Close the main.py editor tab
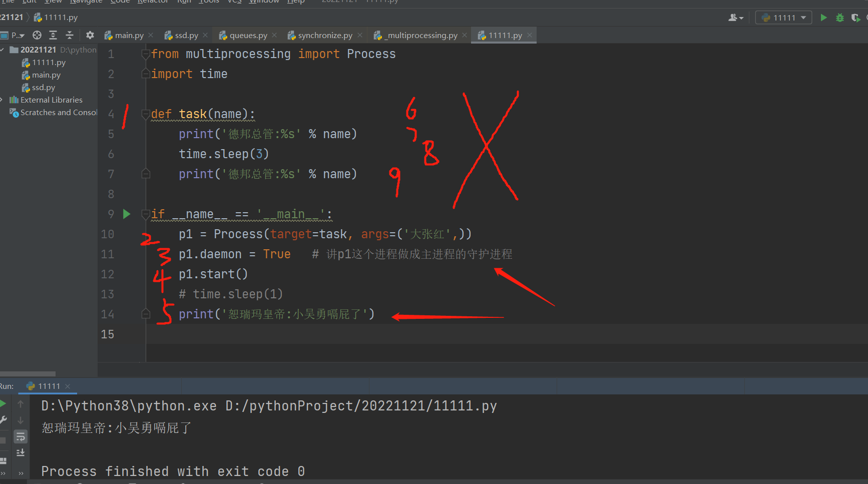 point(151,35)
